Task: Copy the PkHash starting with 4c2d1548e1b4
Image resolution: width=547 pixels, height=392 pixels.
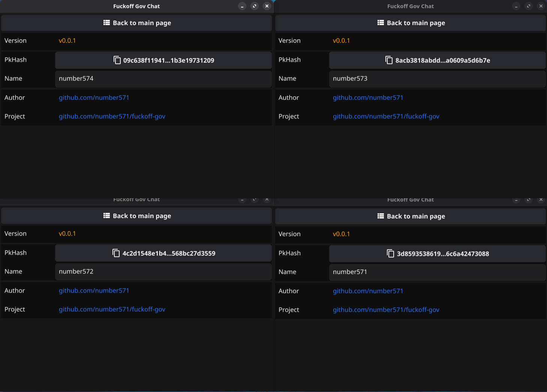Action: (x=163, y=253)
